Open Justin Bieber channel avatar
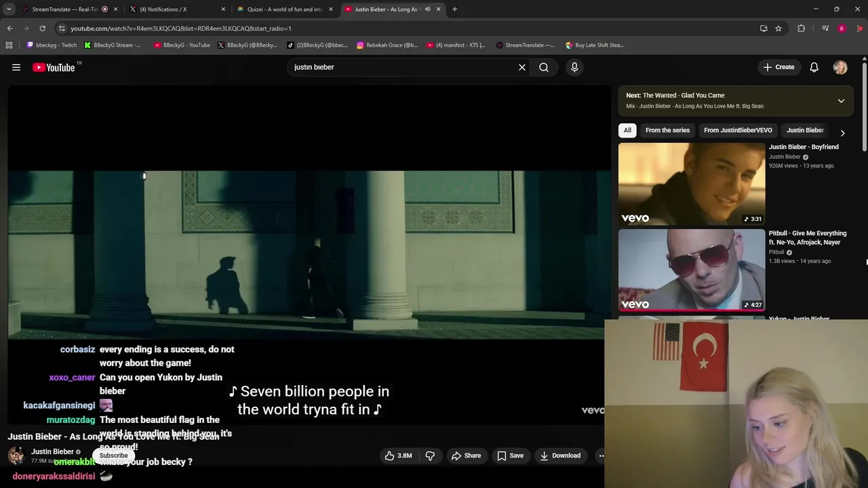Viewport: 868px width, 488px height. tap(17, 455)
